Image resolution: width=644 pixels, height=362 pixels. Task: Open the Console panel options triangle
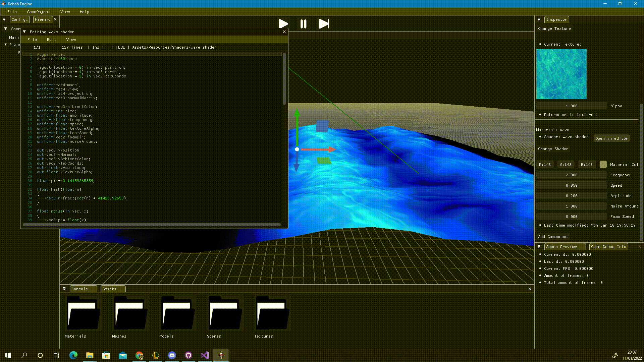click(64, 289)
